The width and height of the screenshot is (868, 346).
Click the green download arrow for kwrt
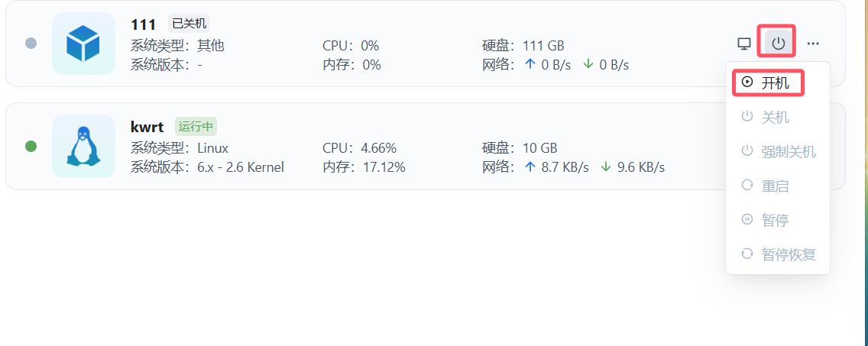606,167
